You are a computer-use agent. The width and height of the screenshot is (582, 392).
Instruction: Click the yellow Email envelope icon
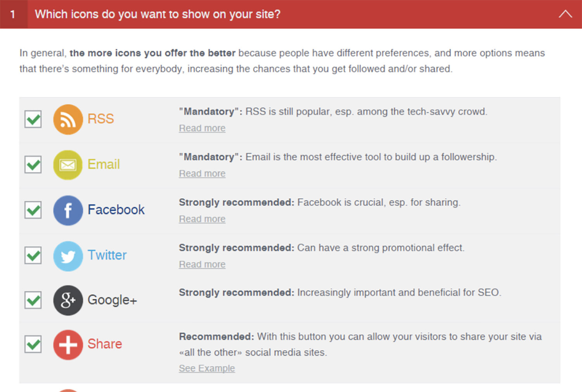click(68, 165)
